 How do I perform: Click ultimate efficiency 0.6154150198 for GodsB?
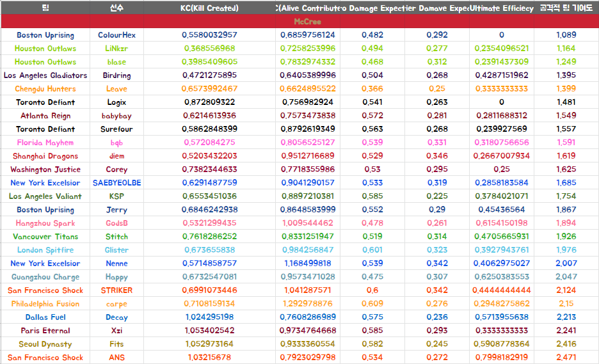[x=502, y=223]
